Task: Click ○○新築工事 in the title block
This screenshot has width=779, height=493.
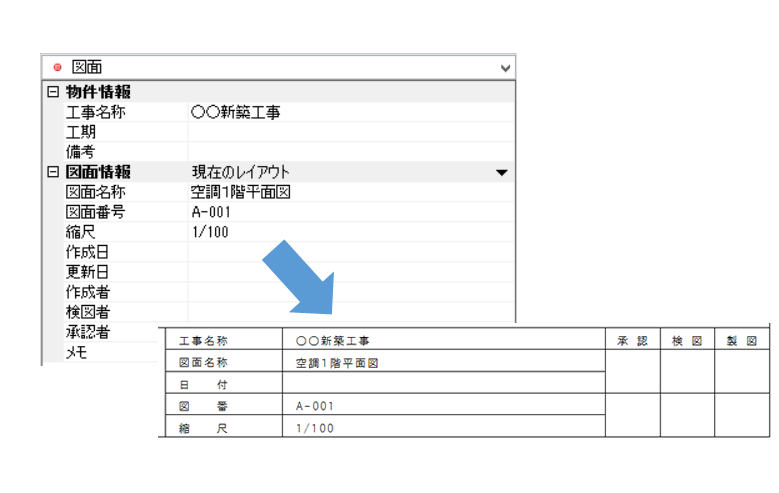Action: 332,341
